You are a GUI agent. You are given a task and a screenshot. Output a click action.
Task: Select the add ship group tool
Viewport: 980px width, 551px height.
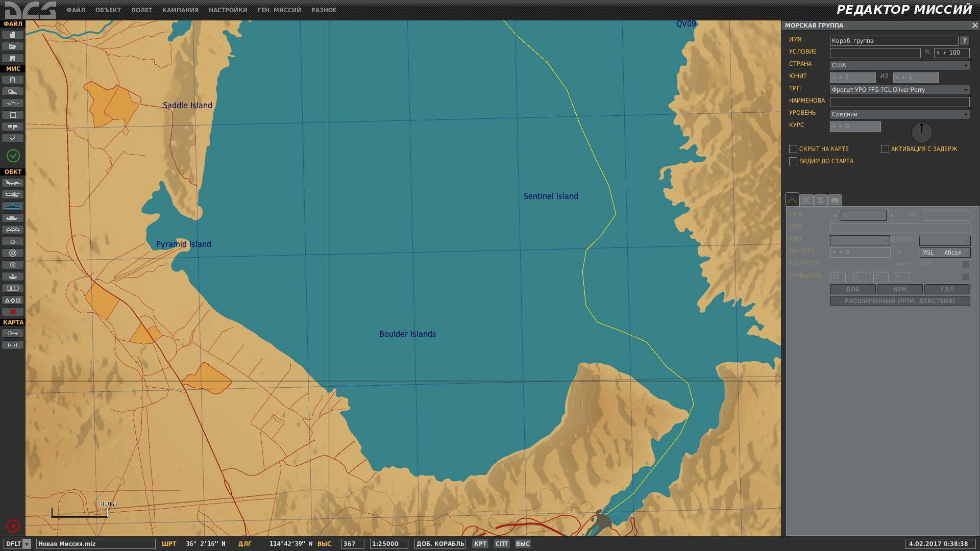(13, 206)
